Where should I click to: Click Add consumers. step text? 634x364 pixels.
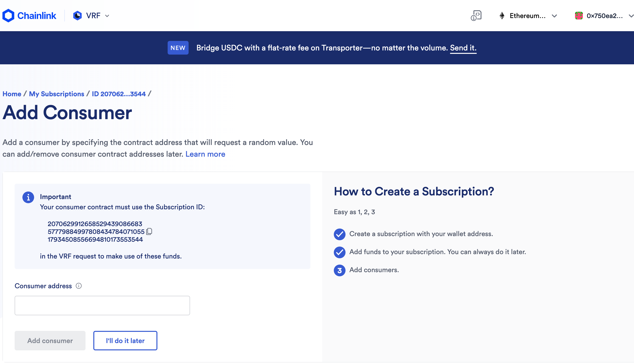point(374,270)
